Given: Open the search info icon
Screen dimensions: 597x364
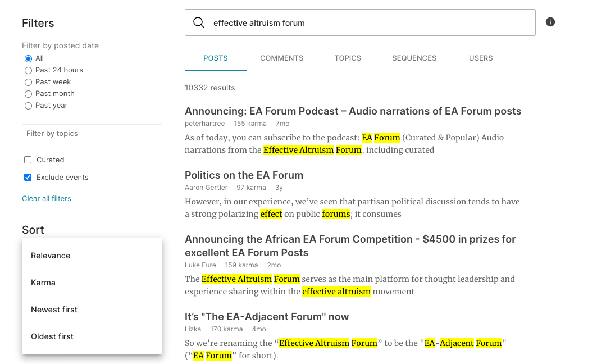Looking at the screenshot, I should click(x=550, y=22).
